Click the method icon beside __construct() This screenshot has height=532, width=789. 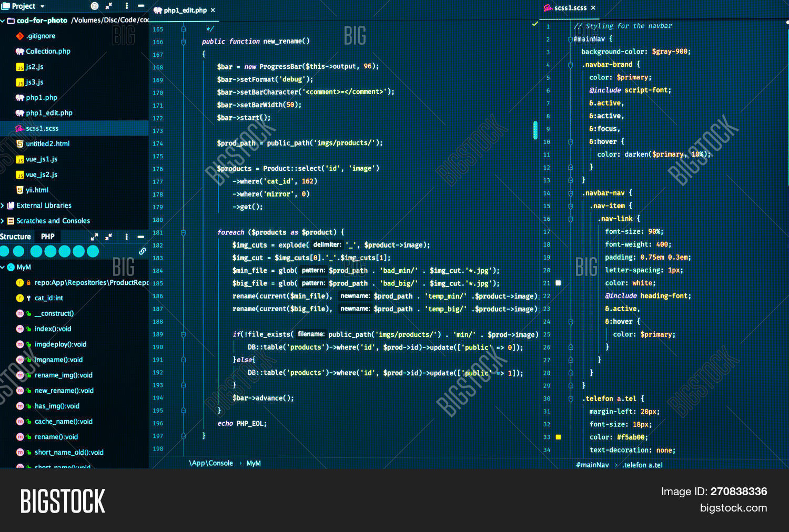(20, 313)
